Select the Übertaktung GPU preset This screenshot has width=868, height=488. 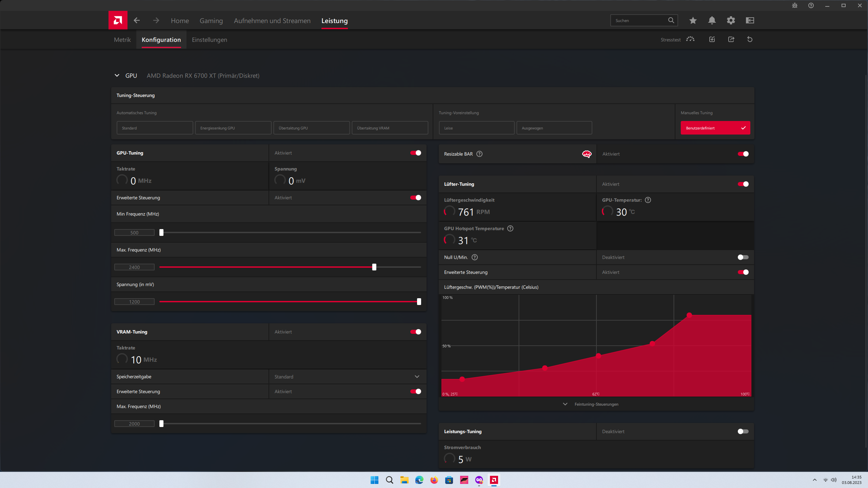(x=311, y=128)
